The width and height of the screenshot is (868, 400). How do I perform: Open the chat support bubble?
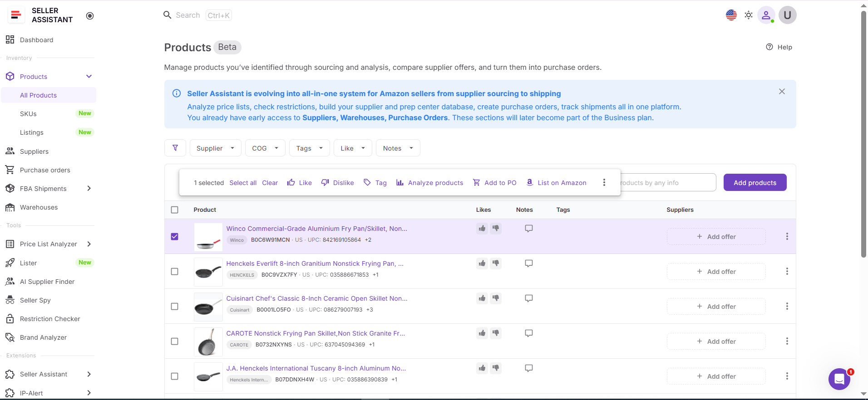839,379
